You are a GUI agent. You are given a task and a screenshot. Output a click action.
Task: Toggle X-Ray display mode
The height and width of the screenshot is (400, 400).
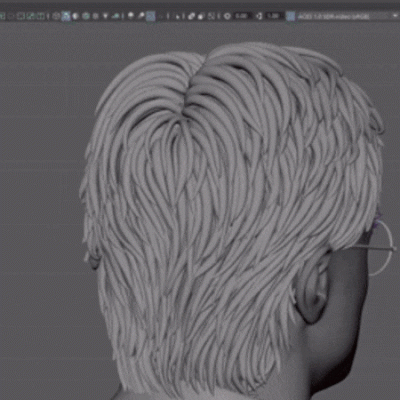(191, 16)
